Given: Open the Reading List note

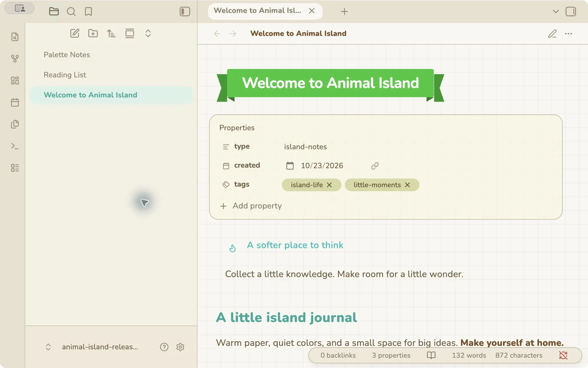Looking at the screenshot, I should click(x=111, y=75).
